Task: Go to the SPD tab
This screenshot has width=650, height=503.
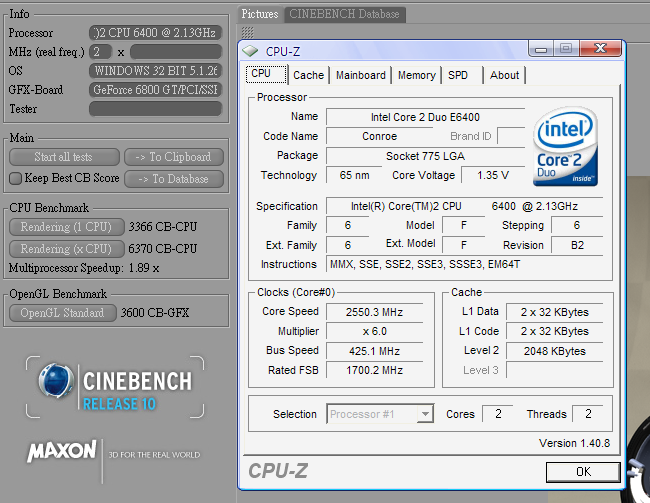Action: [458, 75]
